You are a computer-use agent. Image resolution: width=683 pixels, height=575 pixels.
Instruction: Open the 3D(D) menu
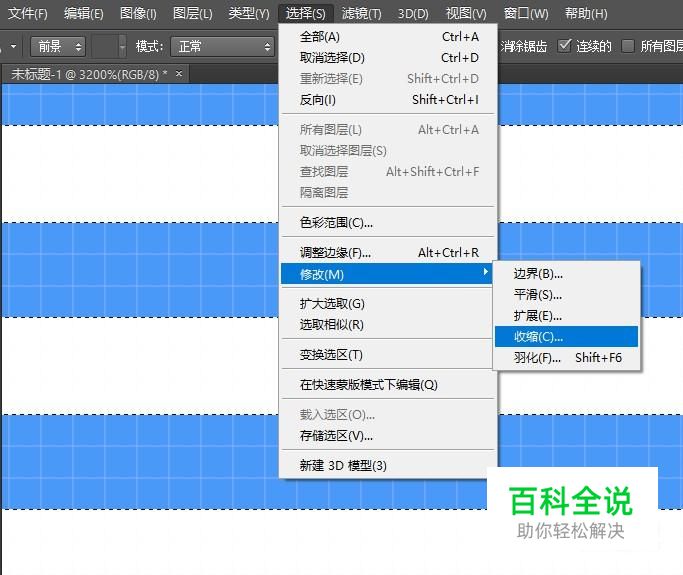point(413,14)
